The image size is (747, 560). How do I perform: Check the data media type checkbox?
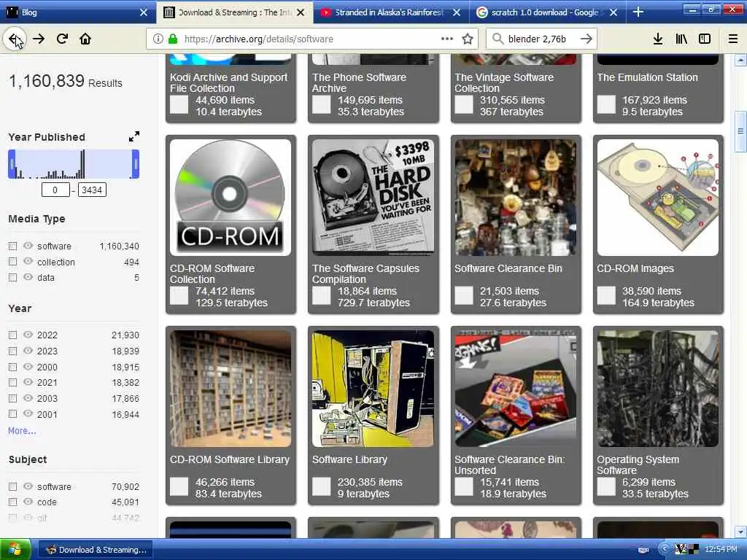(x=13, y=278)
